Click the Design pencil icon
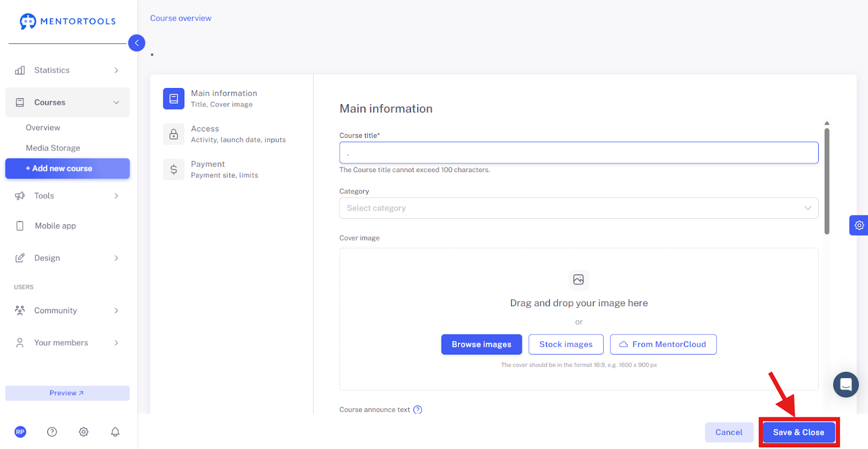 click(x=20, y=258)
